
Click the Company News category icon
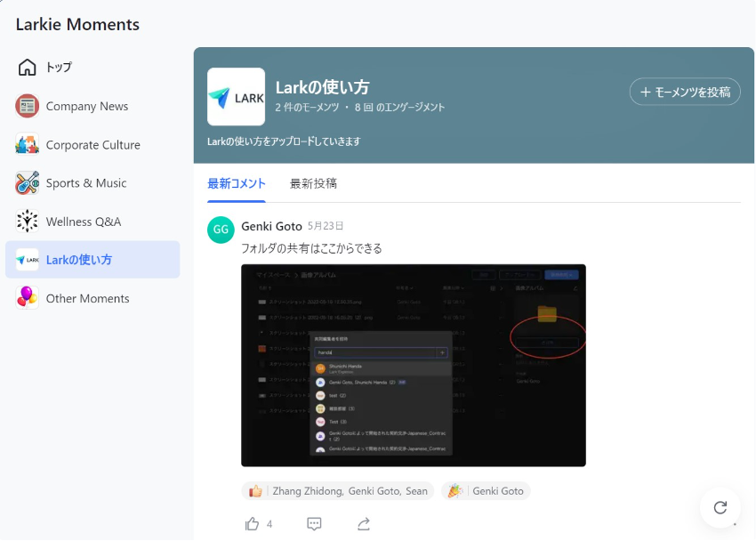(28, 106)
